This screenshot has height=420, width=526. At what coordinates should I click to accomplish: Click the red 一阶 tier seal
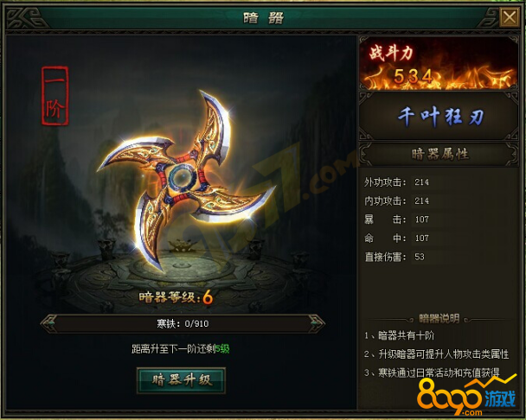(55, 96)
